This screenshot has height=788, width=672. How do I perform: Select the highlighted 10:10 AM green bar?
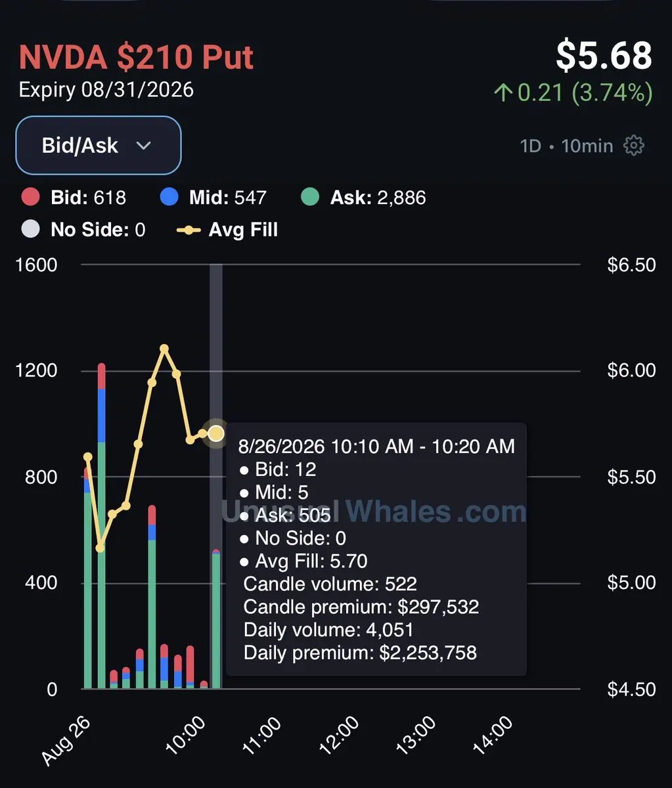216,619
